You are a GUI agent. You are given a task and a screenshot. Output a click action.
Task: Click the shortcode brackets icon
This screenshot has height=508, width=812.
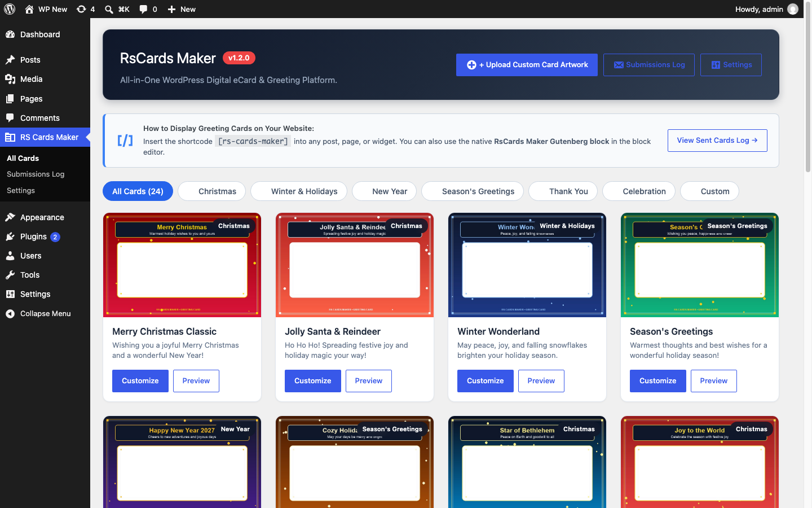125,141
